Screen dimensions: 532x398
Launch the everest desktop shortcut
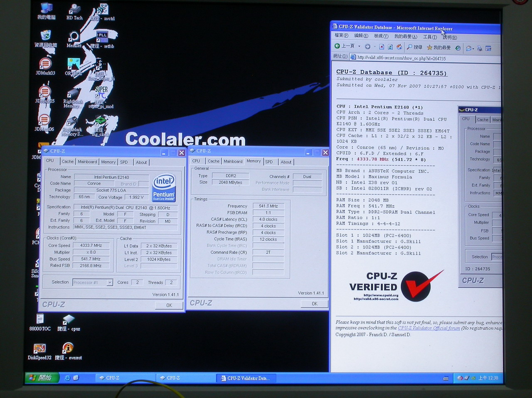(68, 351)
